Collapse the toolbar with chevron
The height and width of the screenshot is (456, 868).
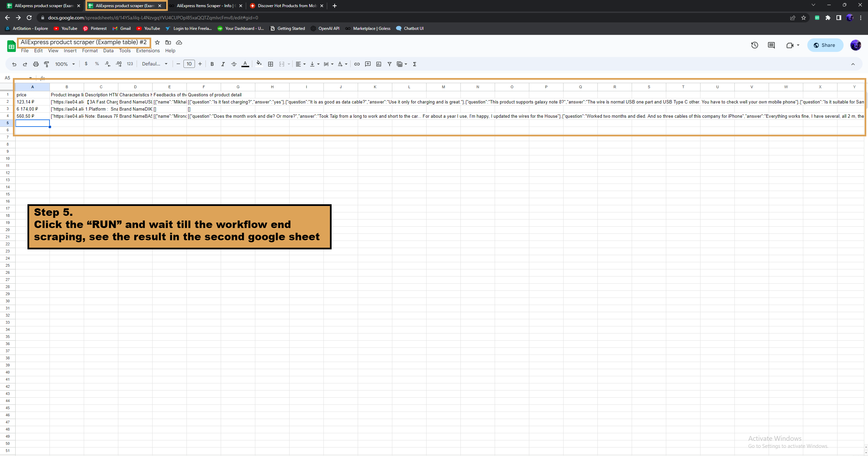853,64
